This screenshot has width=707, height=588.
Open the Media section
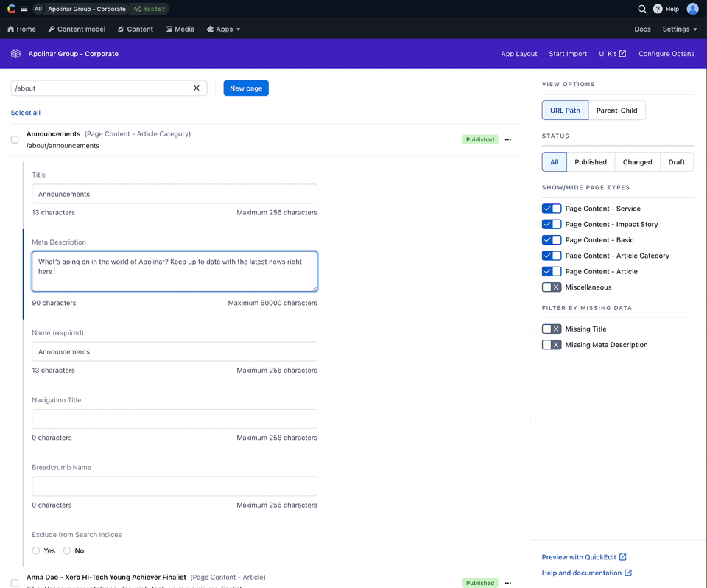[180, 29]
